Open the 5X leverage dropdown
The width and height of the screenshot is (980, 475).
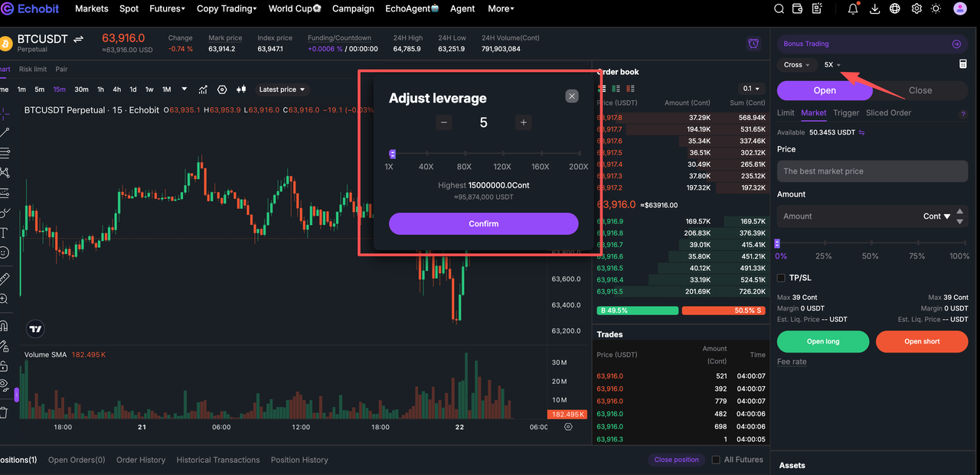point(832,65)
